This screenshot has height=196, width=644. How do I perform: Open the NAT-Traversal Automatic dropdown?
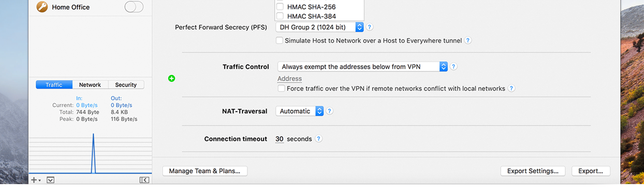click(x=299, y=111)
